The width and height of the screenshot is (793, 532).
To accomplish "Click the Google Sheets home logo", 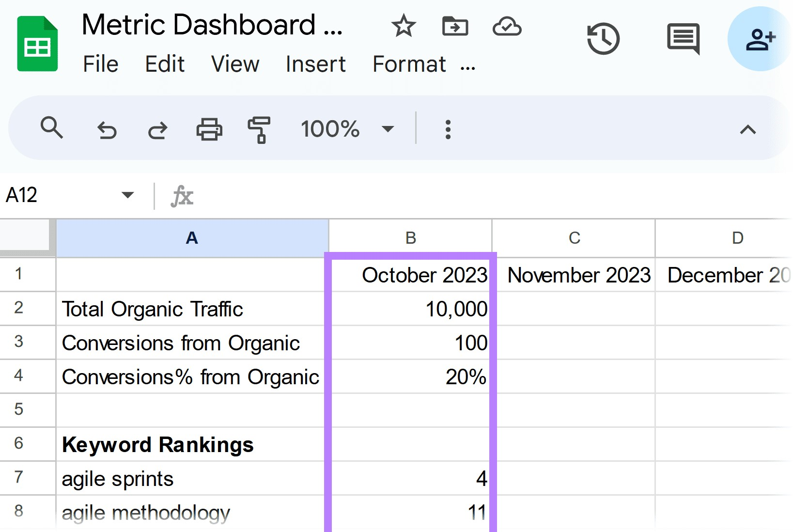I will [x=37, y=44].
